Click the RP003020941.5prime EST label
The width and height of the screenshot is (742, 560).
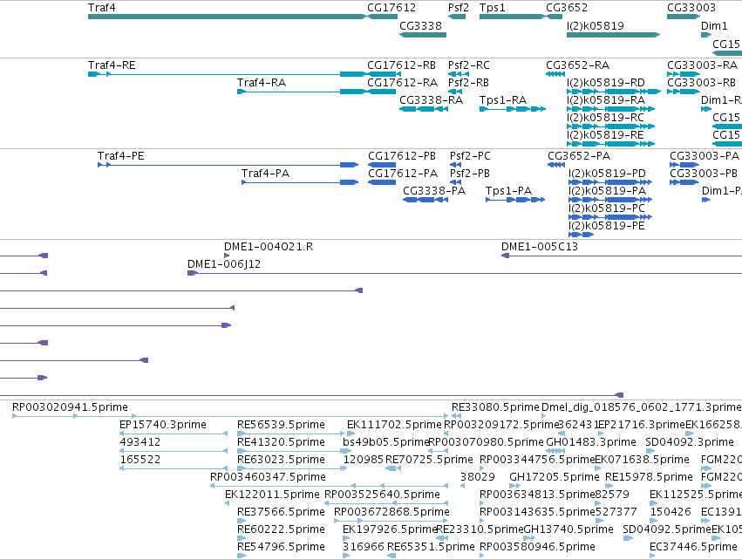[70, 407]
